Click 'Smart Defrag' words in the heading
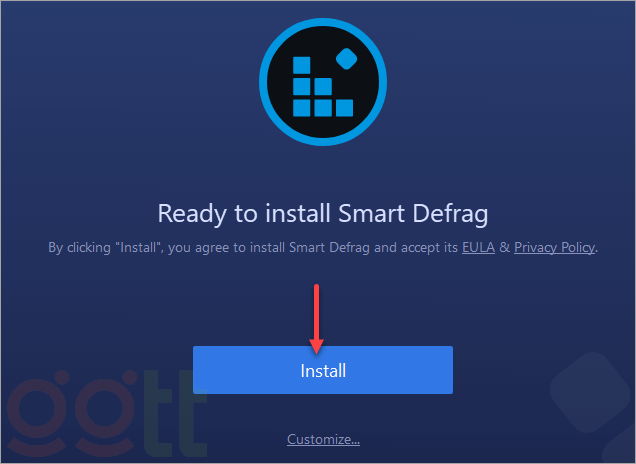Viewport: 636px width, 464px height. coord(413,213)
